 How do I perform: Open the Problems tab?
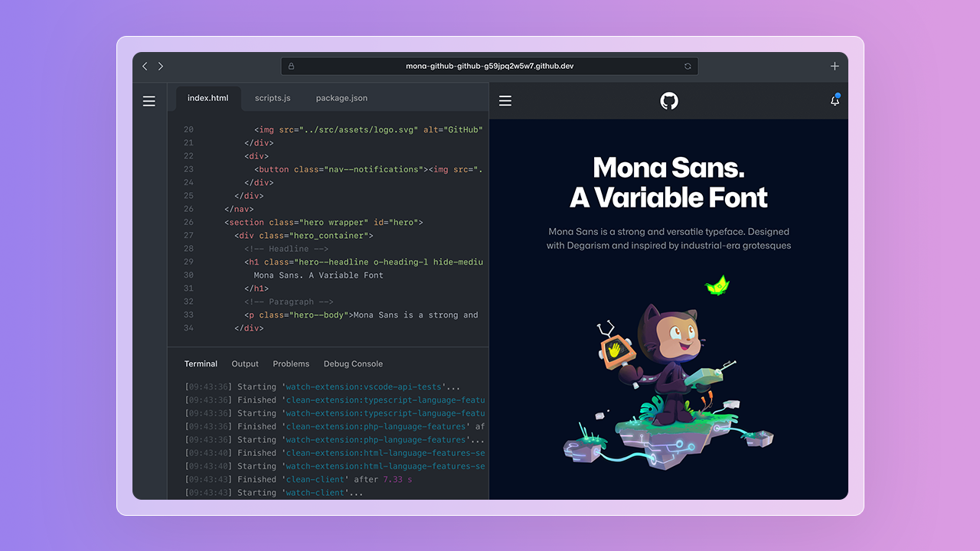click(x=291, y=364)
